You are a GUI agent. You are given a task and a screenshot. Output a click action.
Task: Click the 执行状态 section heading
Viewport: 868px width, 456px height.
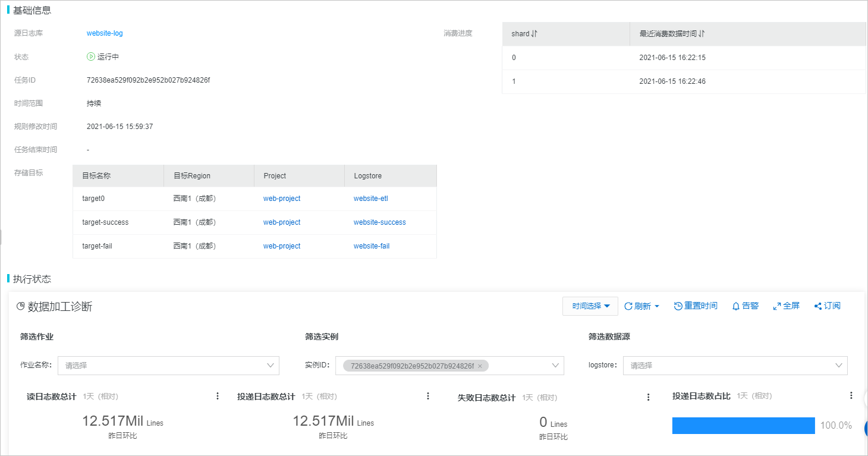pos(32,279)
